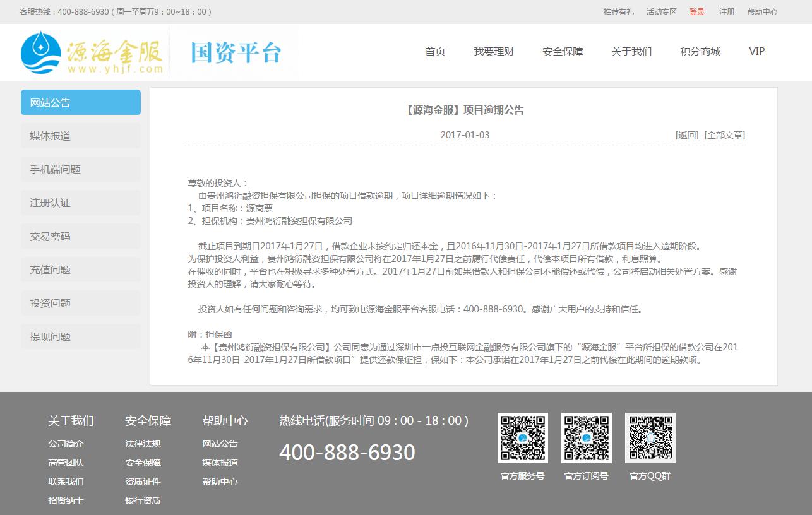Open 媒体报道 from the sidebar
812x515 pixels.
tap(80, 135)
